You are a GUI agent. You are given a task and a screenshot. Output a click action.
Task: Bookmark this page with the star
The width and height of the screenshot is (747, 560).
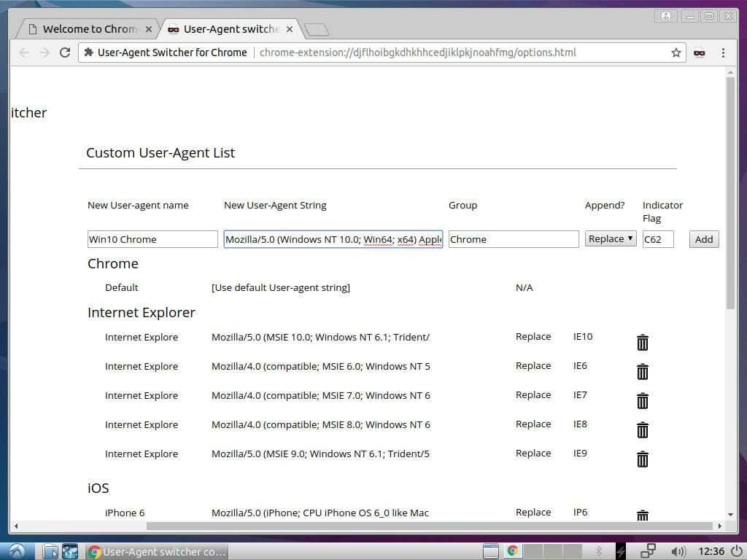[x=676, y=52]
